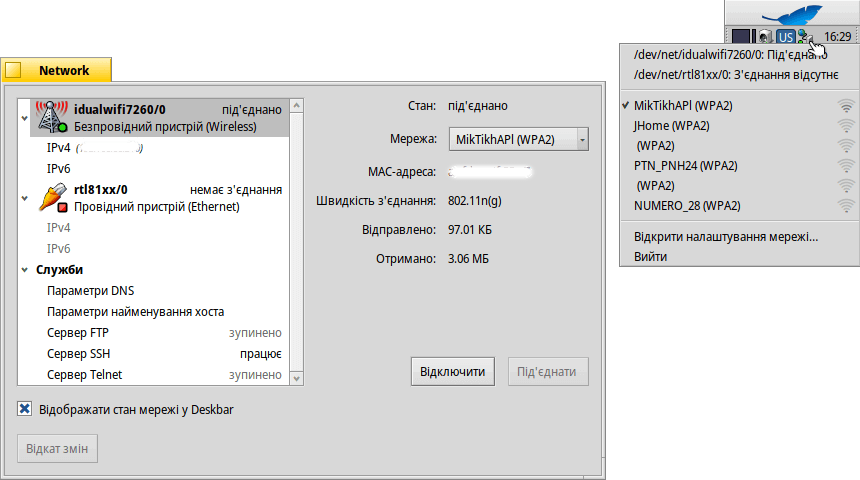
Task: Click the Wi-Fi signal icon beside MikTikhAPI
Action: tap(846, 106)
